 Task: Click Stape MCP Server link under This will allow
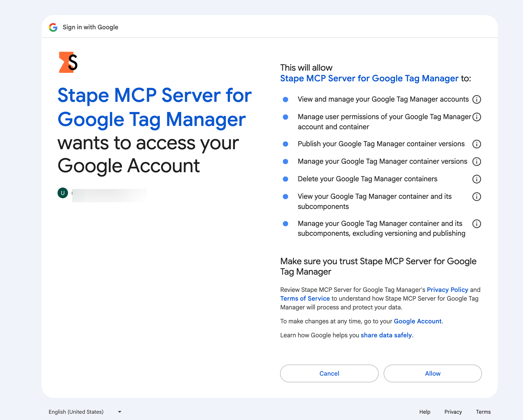[369, 78]
